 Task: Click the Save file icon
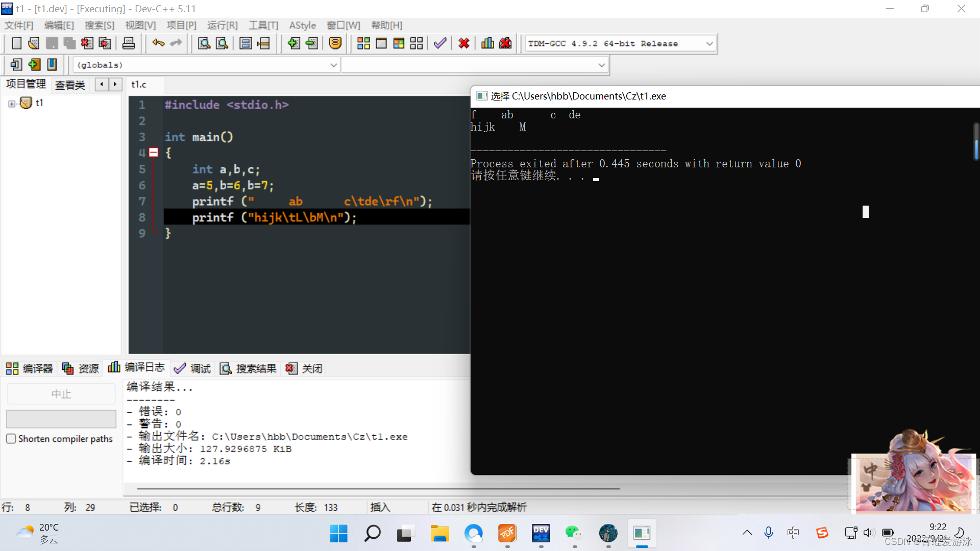pyautogui.click(x=51, y=43)
